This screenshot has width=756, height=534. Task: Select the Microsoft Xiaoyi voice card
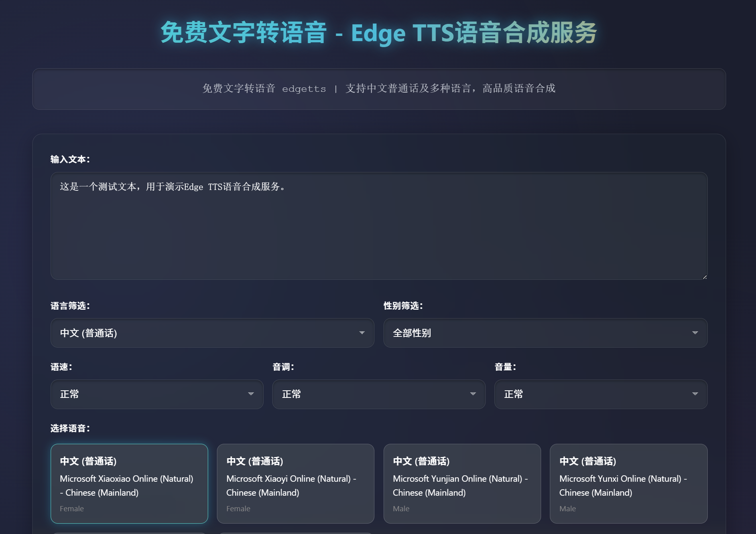295,484
